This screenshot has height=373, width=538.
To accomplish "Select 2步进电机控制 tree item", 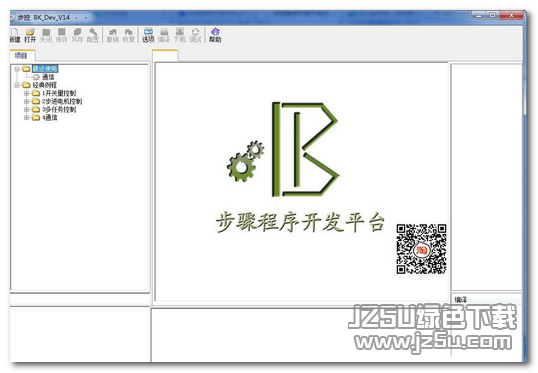I will click(x=62, y=102).
